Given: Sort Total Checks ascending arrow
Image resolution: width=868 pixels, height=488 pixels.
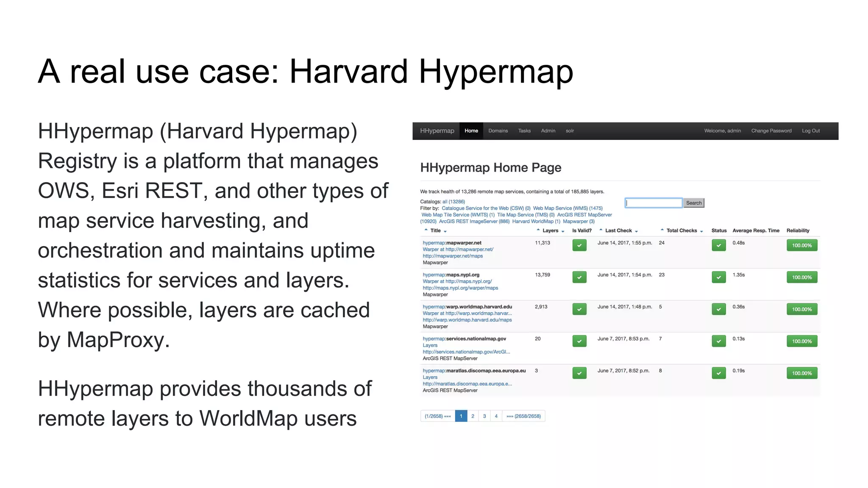Looking at the screenshot, I should pyautogui.click(x=662, y=230).
